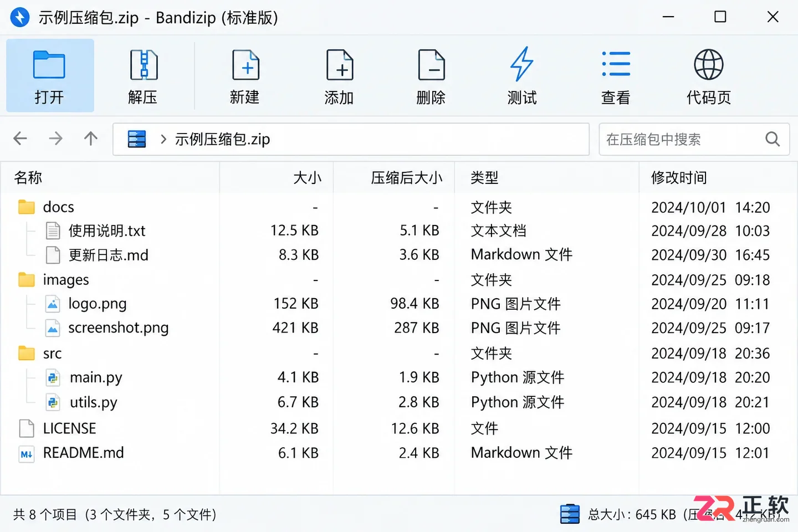Click the 421 KB size value
The width and height of the screenshot is (798, 532).
(295, 328)
